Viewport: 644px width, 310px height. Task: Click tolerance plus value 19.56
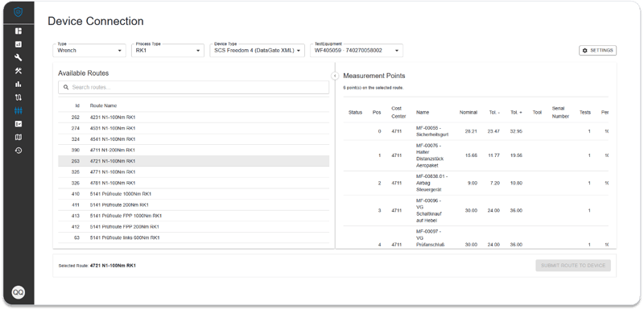click(x=516, y=155)
